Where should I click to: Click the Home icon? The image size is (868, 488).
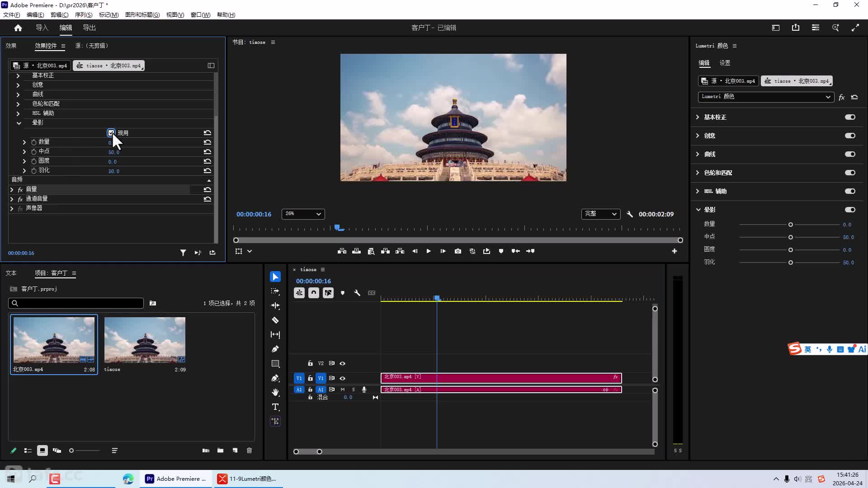[x=18, y=28]
